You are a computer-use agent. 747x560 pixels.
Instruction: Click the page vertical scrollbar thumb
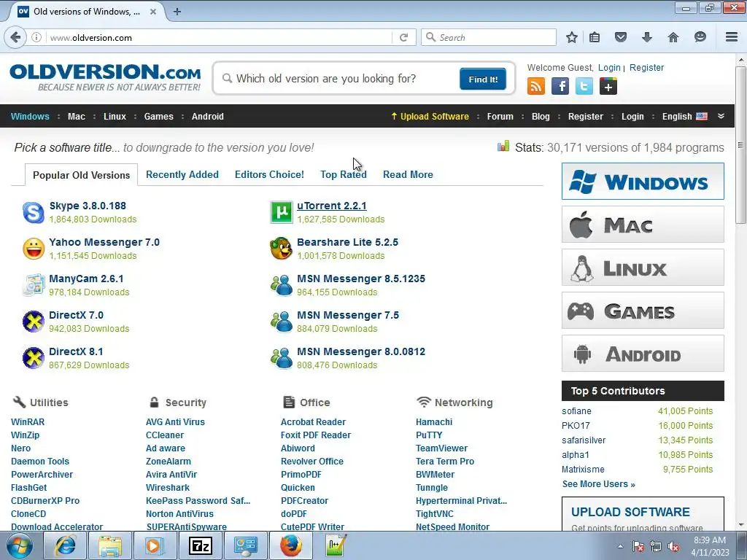pyautogui.click(x=740, y=145)
